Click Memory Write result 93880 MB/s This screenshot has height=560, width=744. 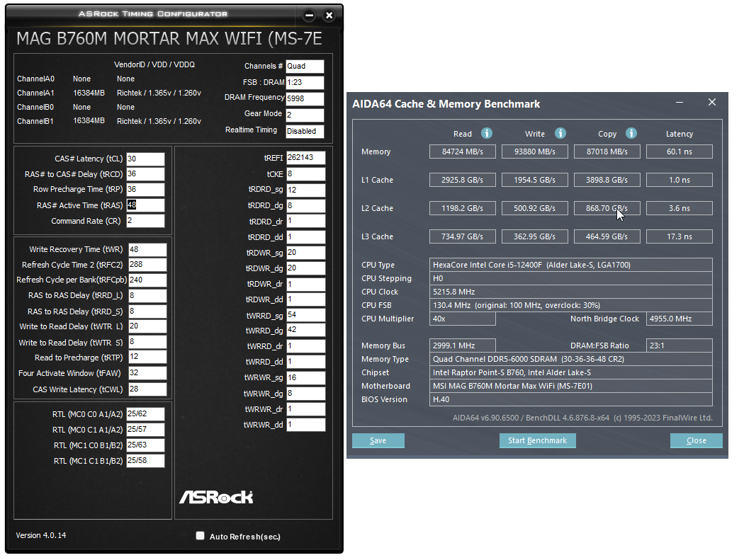535,152
